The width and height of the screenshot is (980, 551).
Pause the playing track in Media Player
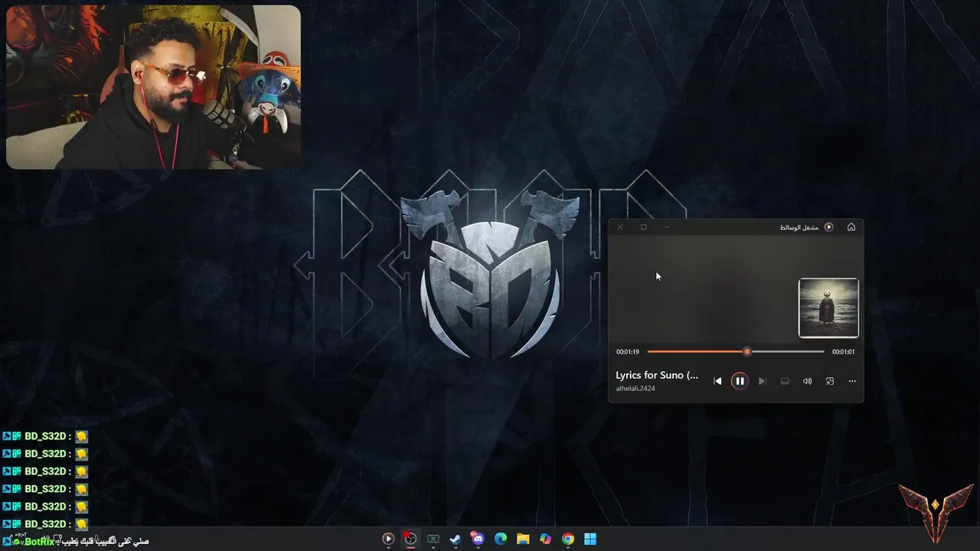740,381
